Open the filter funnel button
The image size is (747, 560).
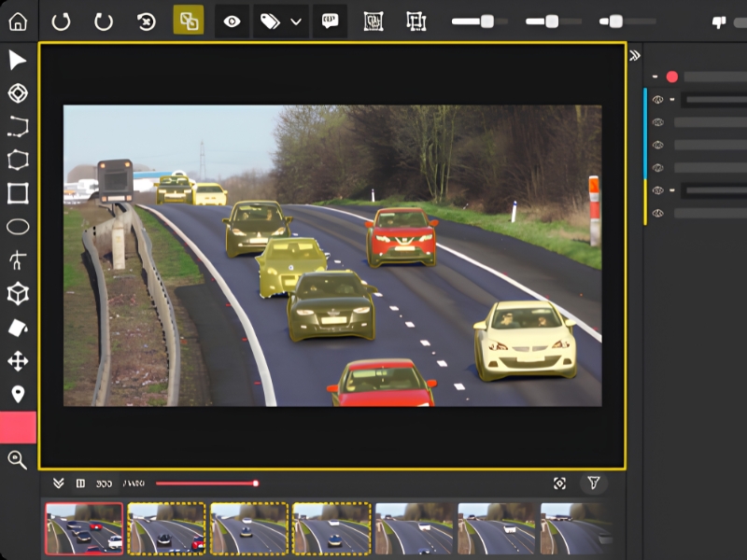[594, 483]
